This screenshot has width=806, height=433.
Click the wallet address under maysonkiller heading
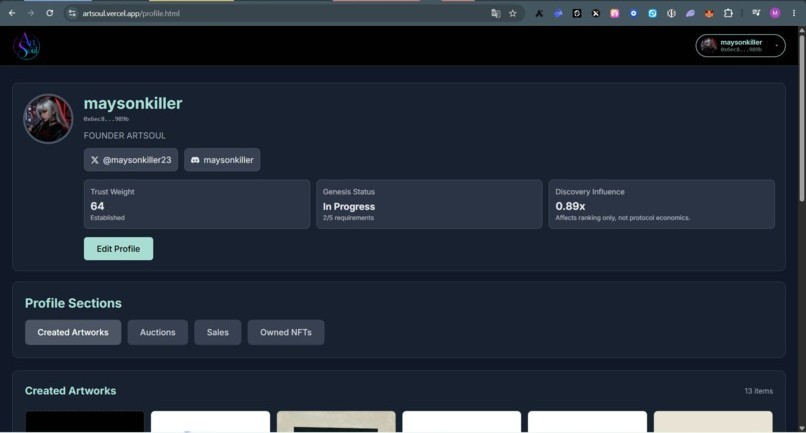coord(106,119)
